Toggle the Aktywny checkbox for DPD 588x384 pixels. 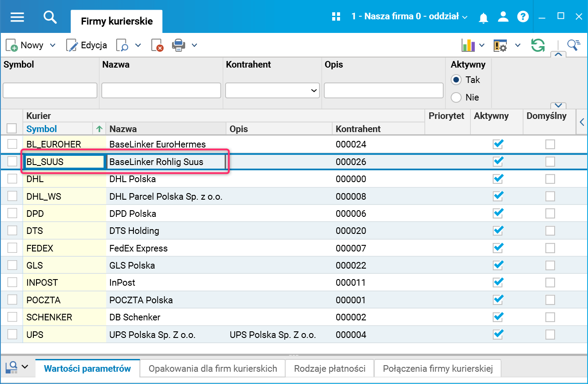(x=498, y=213)
